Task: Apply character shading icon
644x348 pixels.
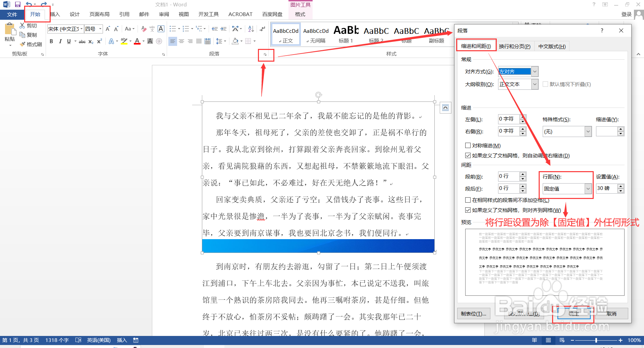Action: tap(150, 41)
